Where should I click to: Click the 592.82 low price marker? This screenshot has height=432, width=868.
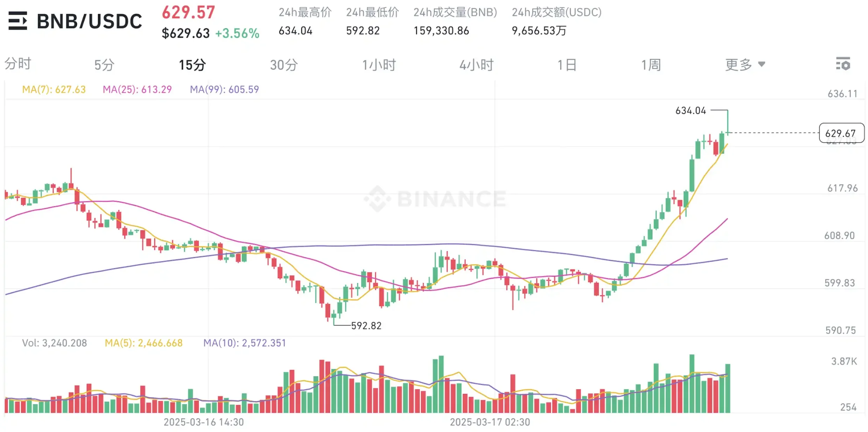click(x=366, y=326)
